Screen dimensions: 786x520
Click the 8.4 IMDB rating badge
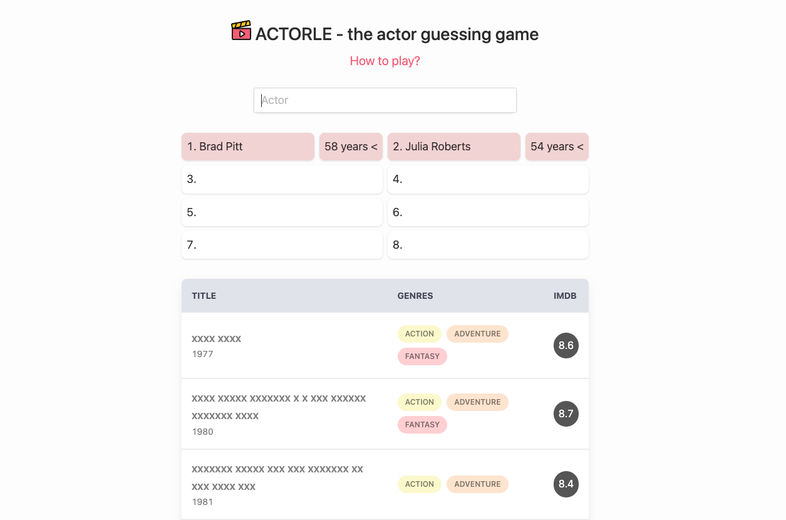click(x=566, y=484)
